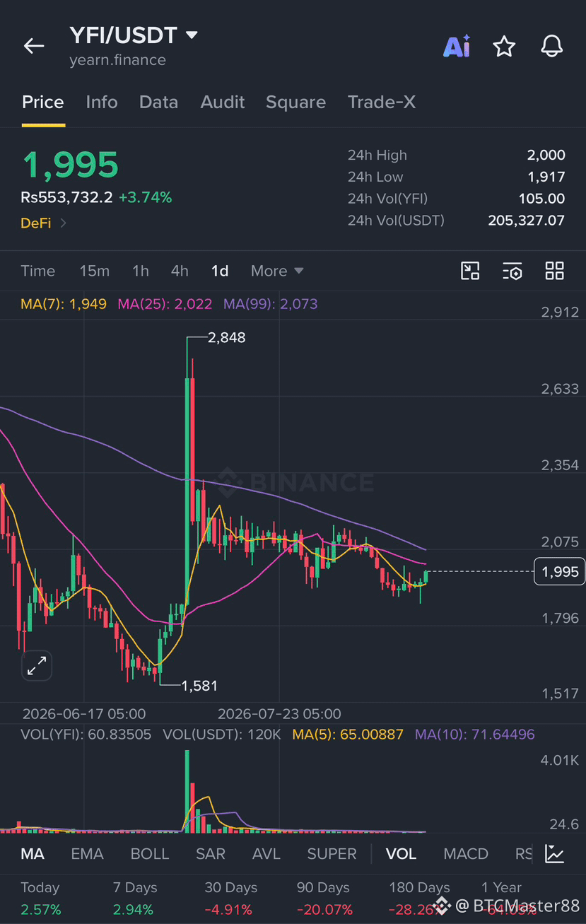The image size is (586, 924).
Task: Add YFI/USDT to favorites star
Action: pyautogui.click(x=504, y=47)
